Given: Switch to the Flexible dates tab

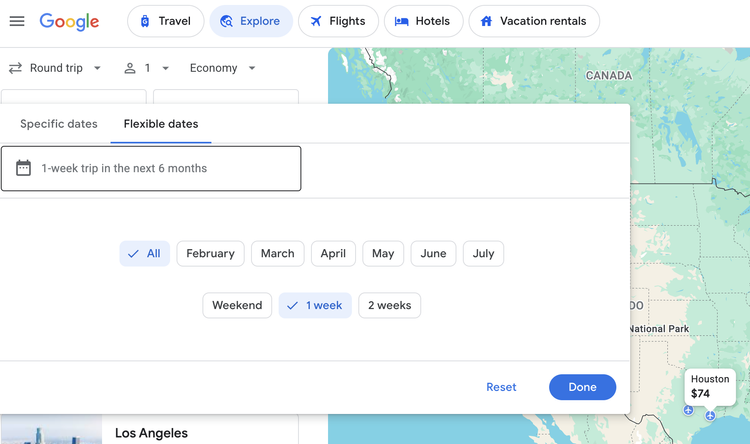Looking at the screenshot, I should click(161, 124).
